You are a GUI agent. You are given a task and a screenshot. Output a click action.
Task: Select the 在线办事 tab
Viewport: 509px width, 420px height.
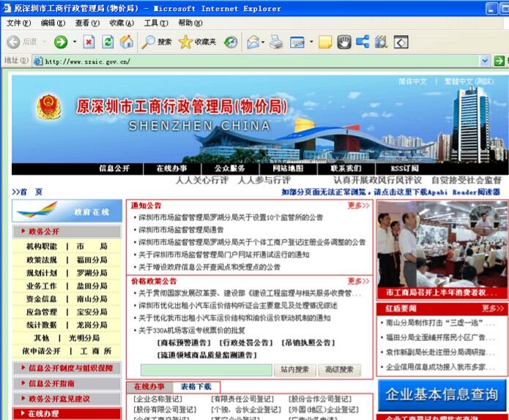(149, 386)
